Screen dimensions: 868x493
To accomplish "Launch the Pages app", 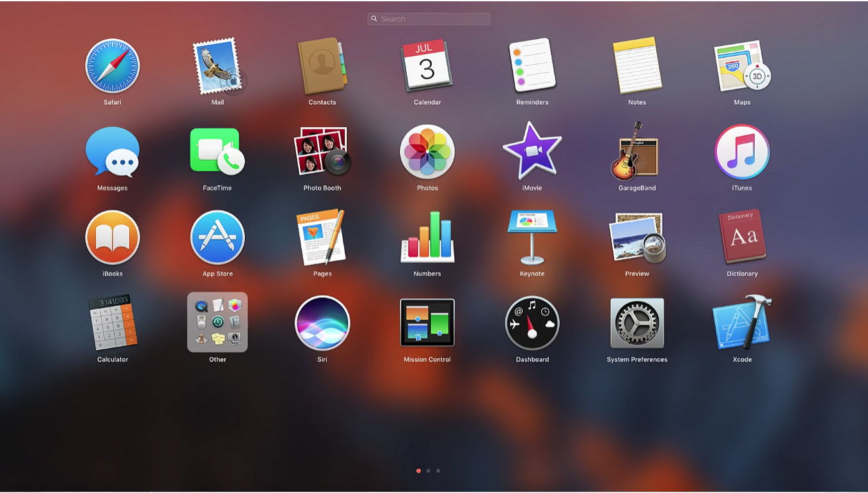I will tap(322, 238).
